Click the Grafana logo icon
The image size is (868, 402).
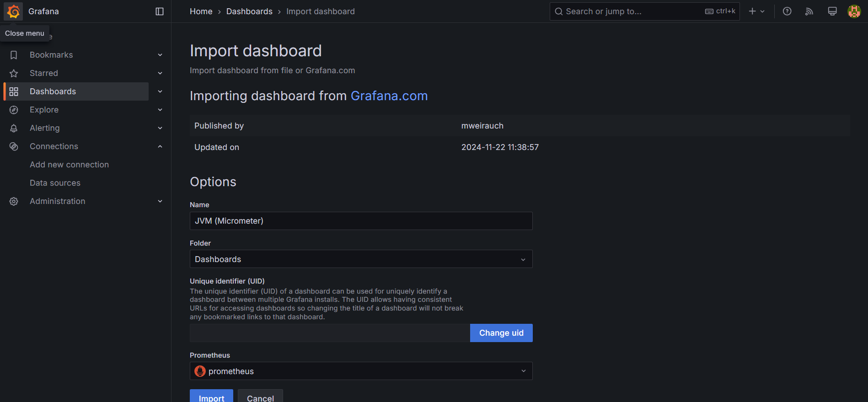[13, 11]
